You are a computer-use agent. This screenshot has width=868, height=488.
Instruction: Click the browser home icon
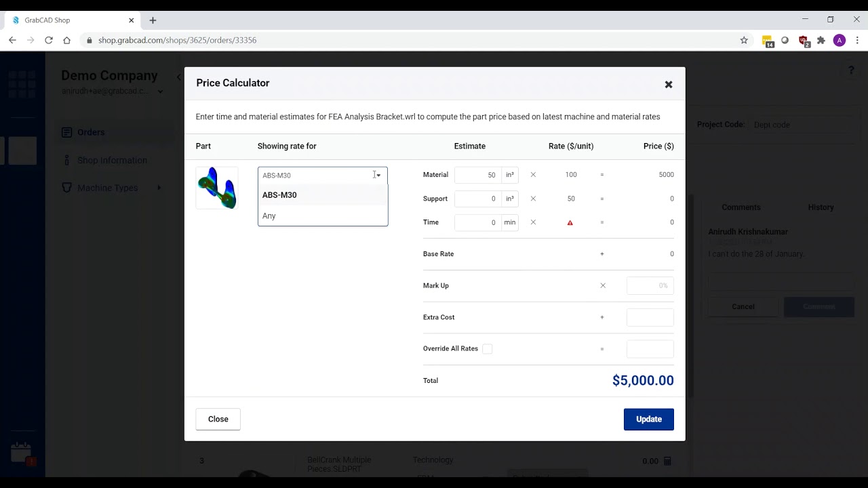[x=66, y=40]
